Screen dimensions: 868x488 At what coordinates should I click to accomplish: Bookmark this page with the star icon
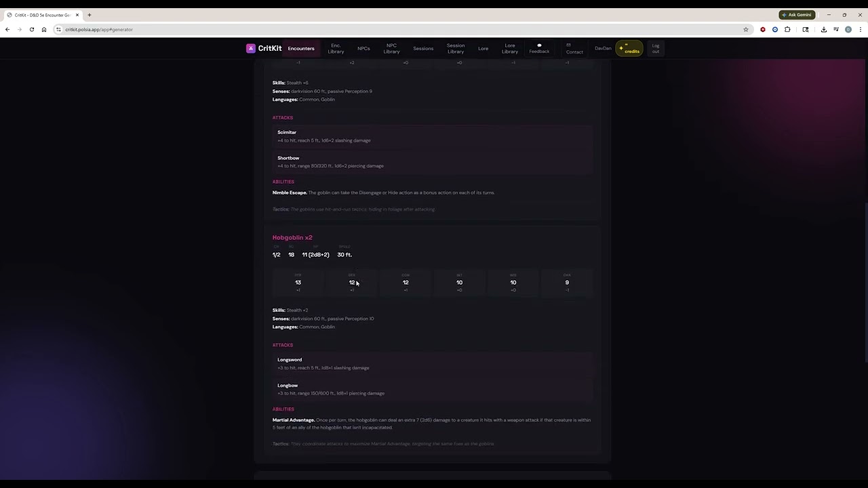pyautogui.click(x=746, y=29)
